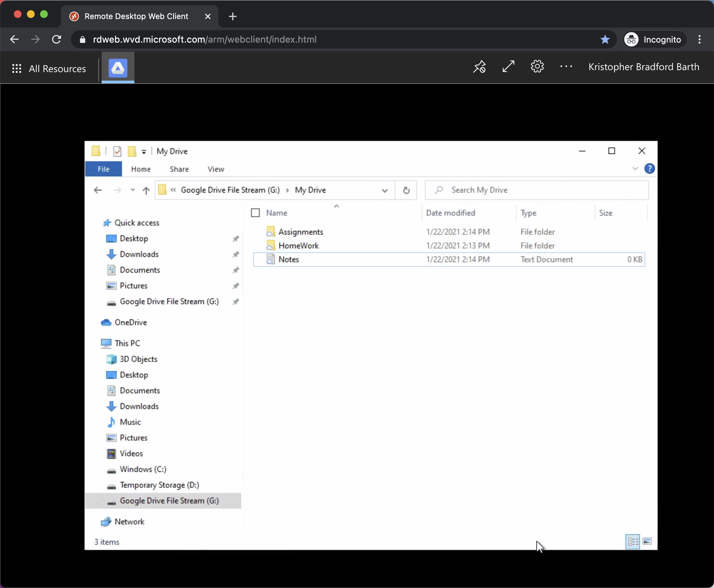Open pinned Downloads under Quick access
714x588 pixels.
[139, 254]
